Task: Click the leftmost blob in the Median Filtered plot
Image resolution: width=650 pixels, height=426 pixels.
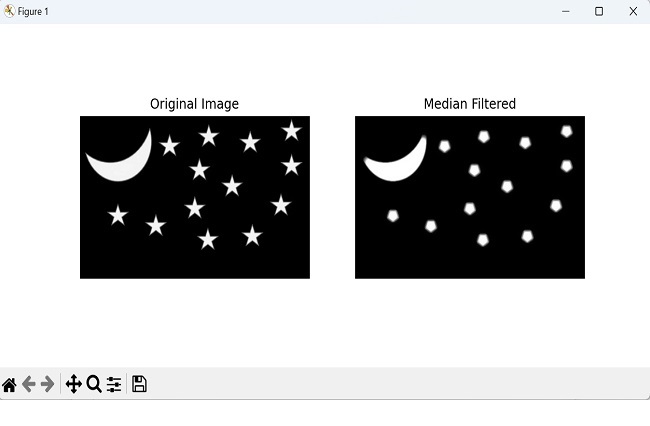Action: pyautogui.click(x=393, y=215)
